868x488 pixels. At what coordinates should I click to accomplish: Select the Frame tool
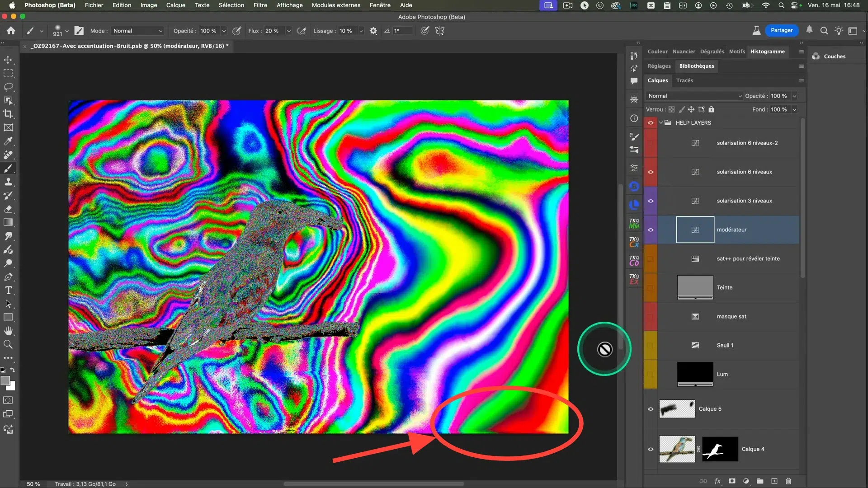pos(8,127)
